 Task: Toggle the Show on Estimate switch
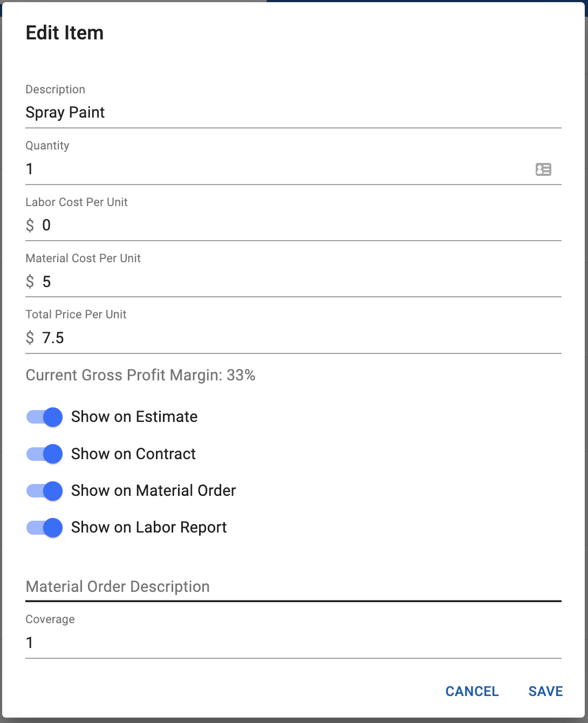click(44, 417)
